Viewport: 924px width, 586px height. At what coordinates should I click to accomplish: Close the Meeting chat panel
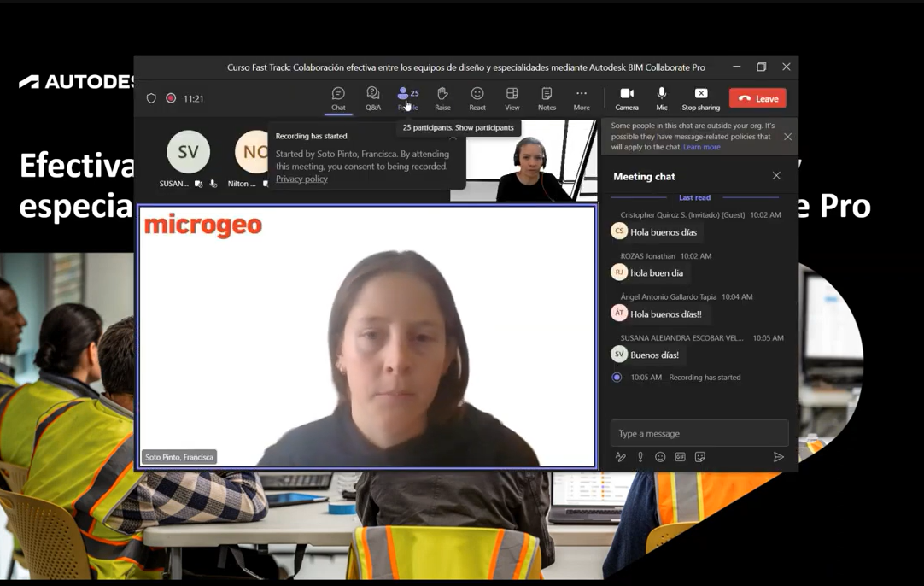coord(776,176)
